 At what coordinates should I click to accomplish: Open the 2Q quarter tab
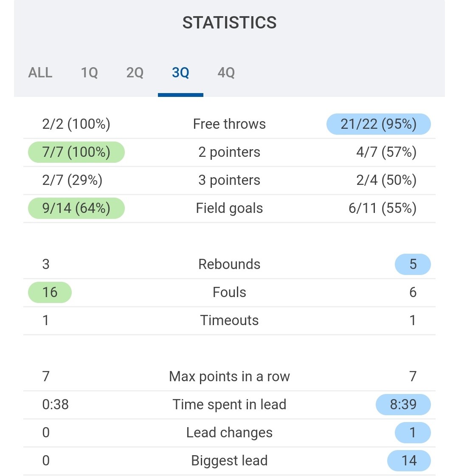point(135,73)
